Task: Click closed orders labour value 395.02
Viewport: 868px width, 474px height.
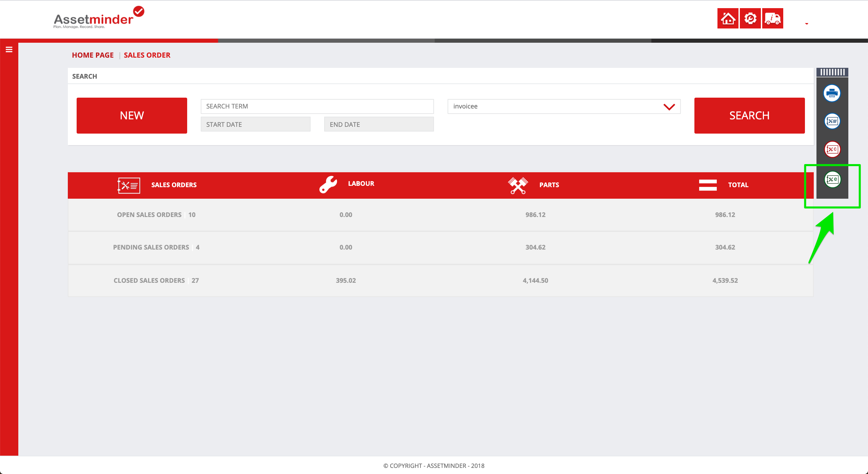Action: coord(346,280)
